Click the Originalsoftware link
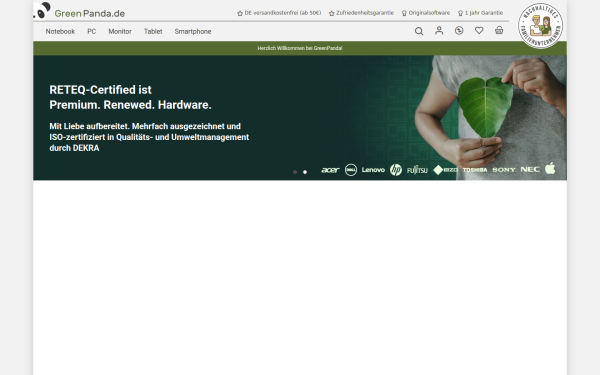 pyautogui.click(x=426, y=13)
